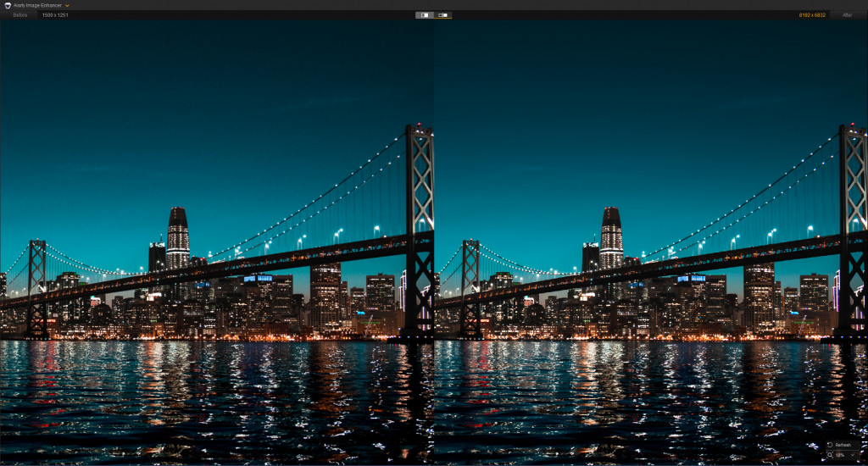The image size is (868, 466).
Task: Click the 8192 x 6832 output resolution
Action: tap(812, 15)
